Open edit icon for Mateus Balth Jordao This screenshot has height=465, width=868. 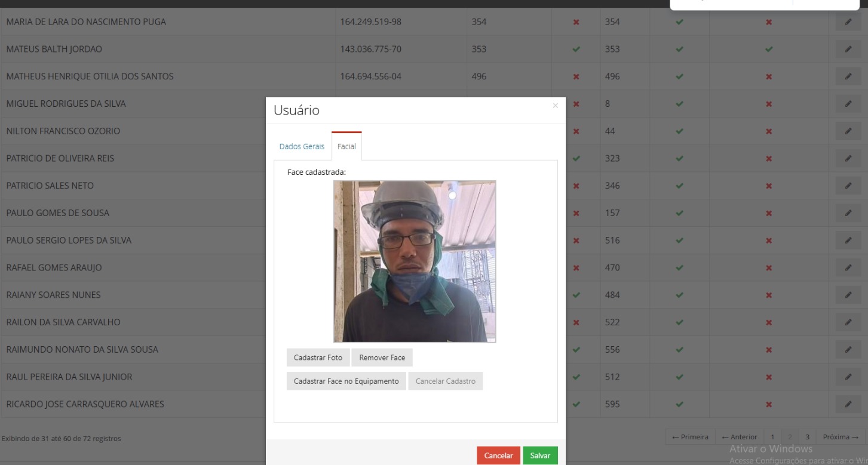point(848,50)
